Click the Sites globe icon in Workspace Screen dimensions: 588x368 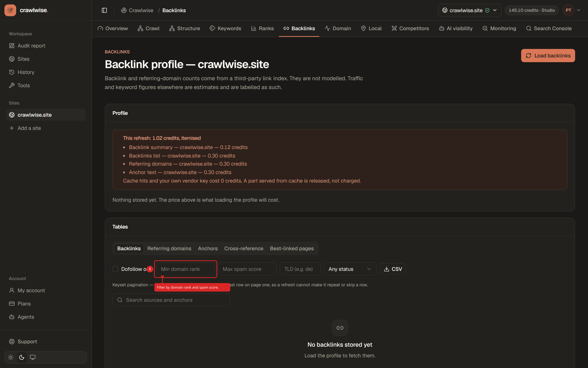[12, 59]
